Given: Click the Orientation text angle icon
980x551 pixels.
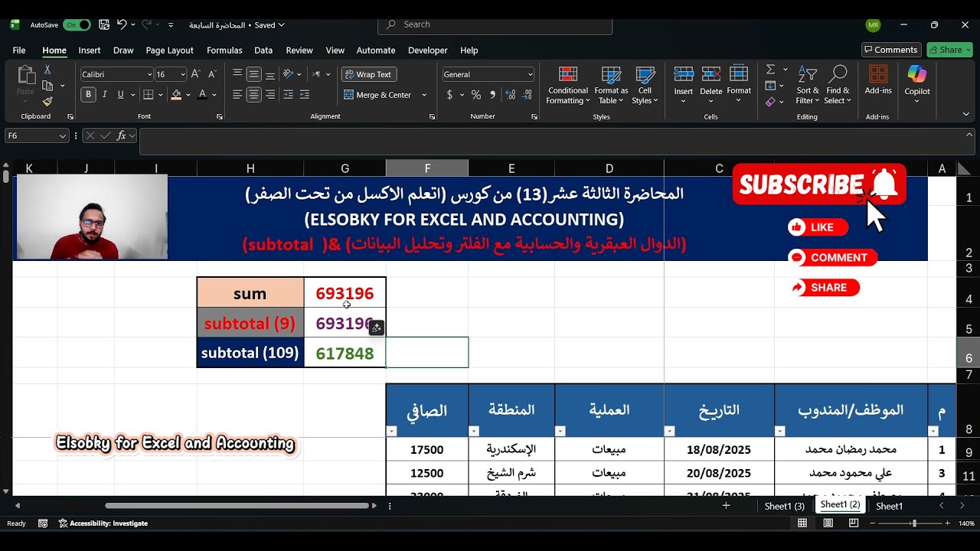Looking at the screenshot, I should (x=289, y=74).
